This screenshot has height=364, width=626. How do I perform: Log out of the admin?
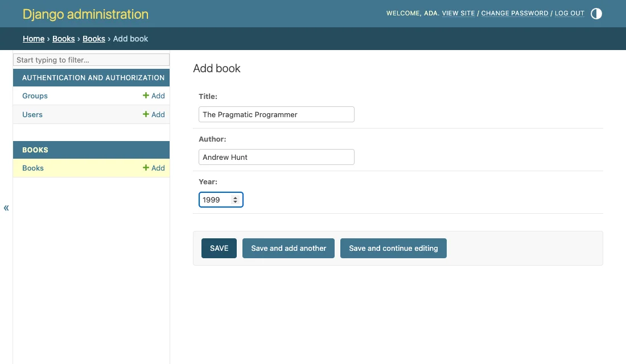click(x=569, y=13)
